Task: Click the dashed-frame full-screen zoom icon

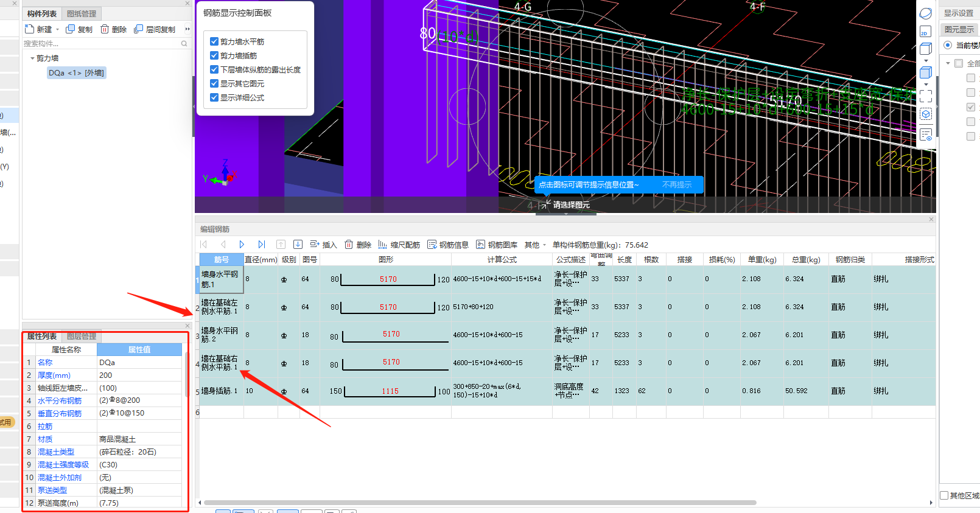Action: (926, 96)
